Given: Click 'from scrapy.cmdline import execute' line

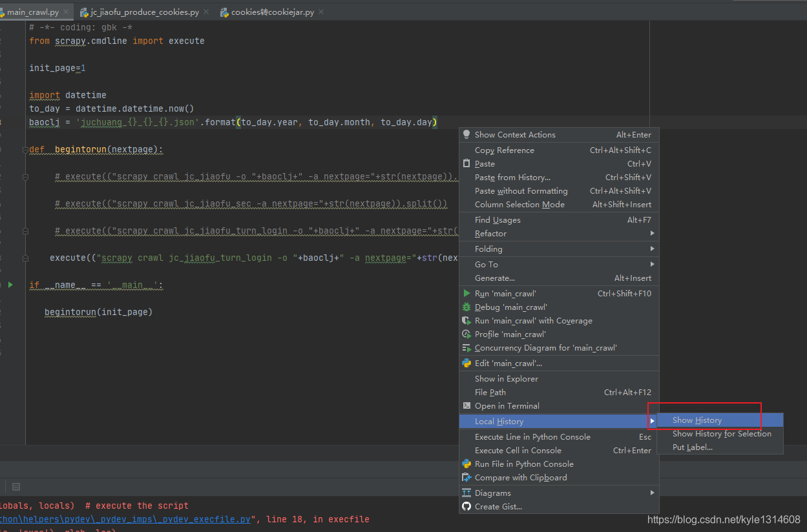Looking at the screenshot, I should [x=117, y=41].
